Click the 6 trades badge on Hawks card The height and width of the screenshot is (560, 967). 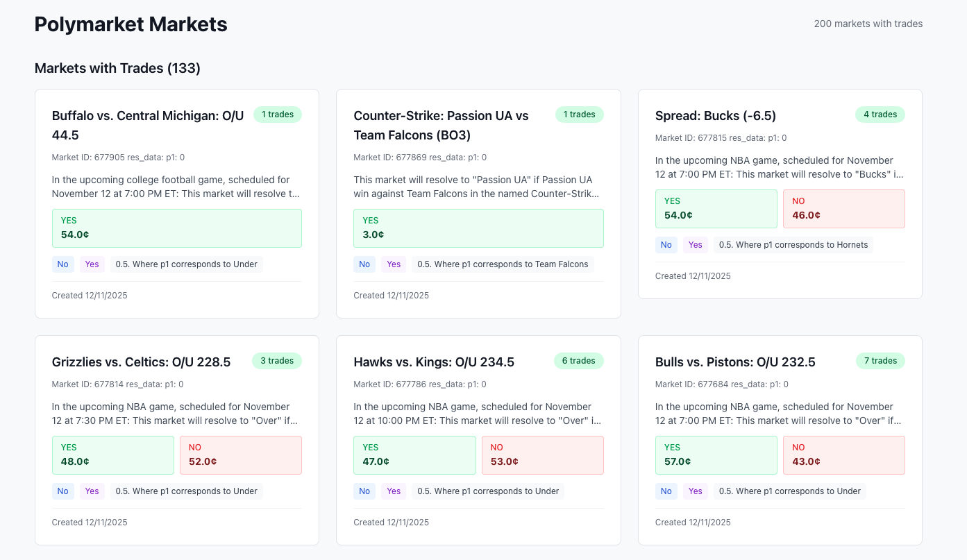(x=578, y=361)
